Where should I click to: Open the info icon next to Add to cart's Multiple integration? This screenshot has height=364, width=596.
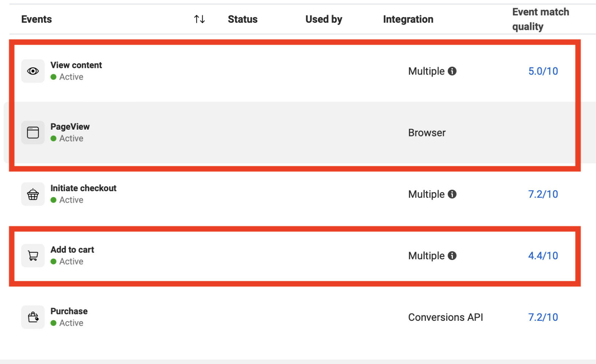453,256
